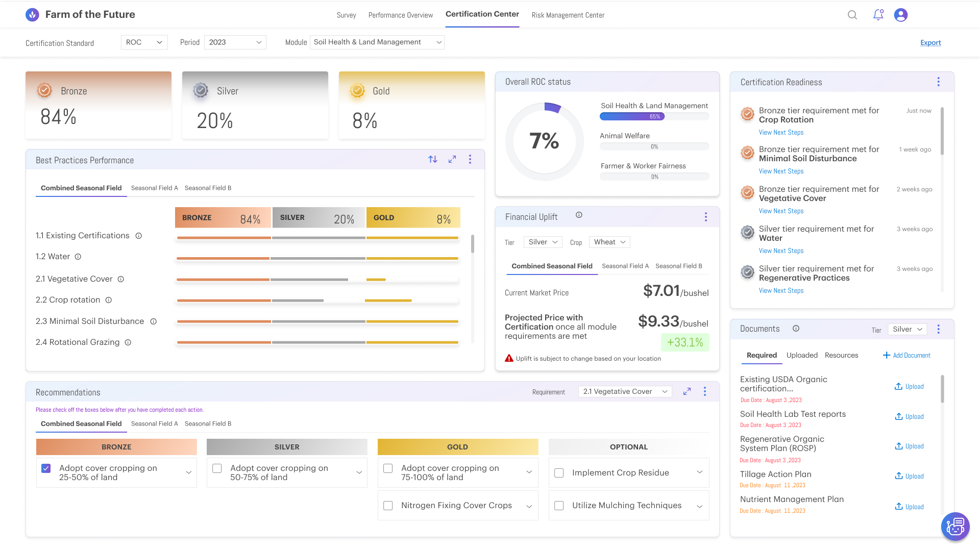Open the Module dropdown

pyautogui.click(x=377, y=42)
